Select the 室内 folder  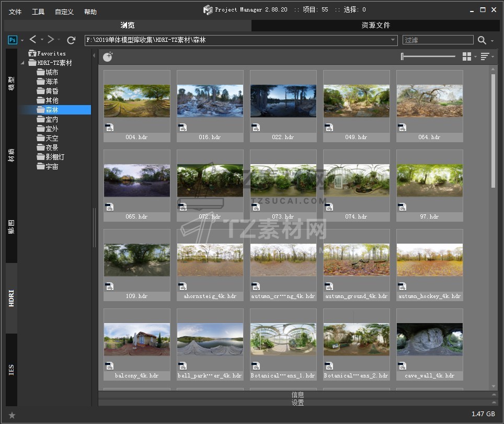pyautogui.click(x=48, y=119)
